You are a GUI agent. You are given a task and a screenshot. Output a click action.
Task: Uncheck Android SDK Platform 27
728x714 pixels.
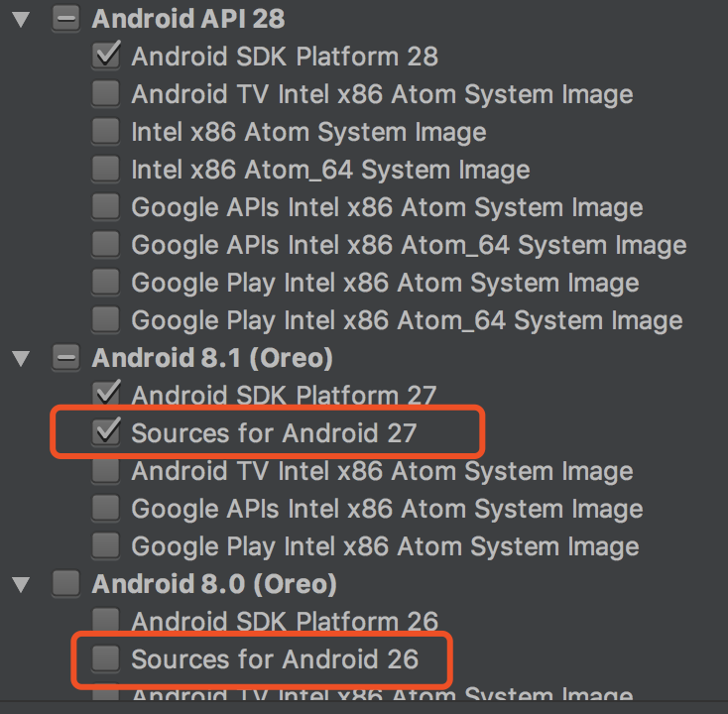(x=106, y=394)
